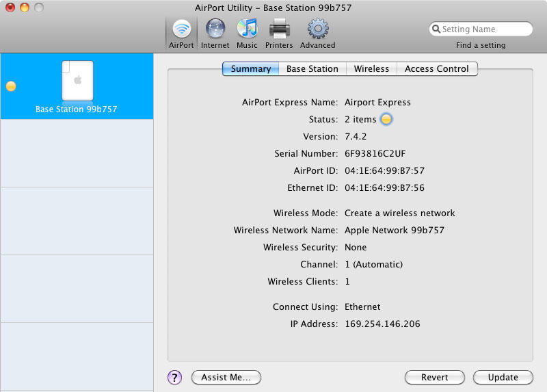The image size is (547, 392).
Task: Click the IP address 169.254.146.206
Action: tap(382, 324)
